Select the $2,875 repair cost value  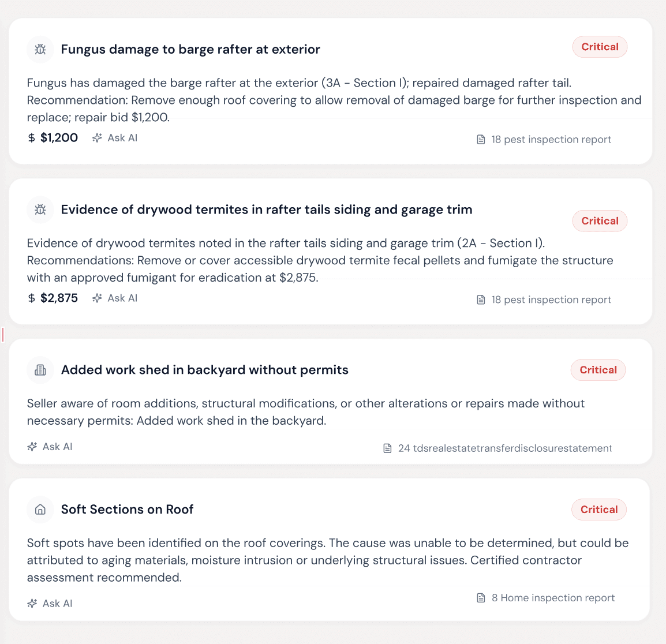click(x=60, y=298)
